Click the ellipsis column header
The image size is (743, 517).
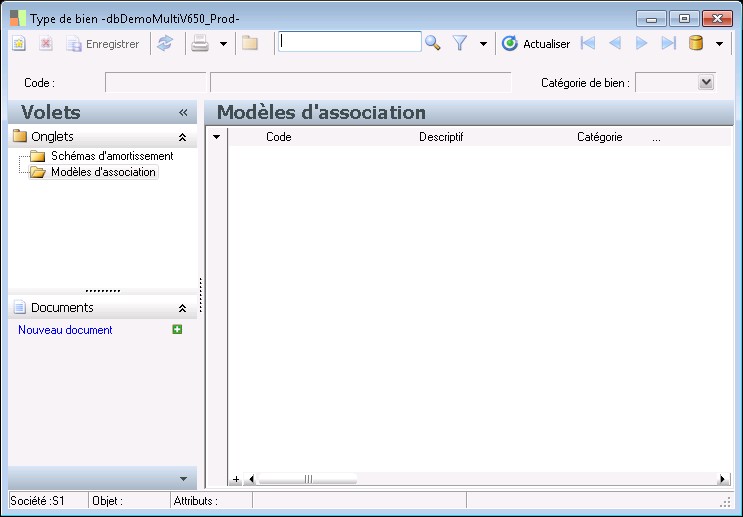coord(656,138)
